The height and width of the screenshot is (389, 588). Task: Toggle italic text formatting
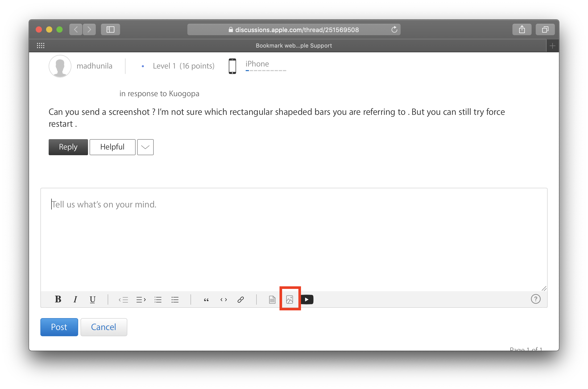pyautogui.click(x=75, y=299)
